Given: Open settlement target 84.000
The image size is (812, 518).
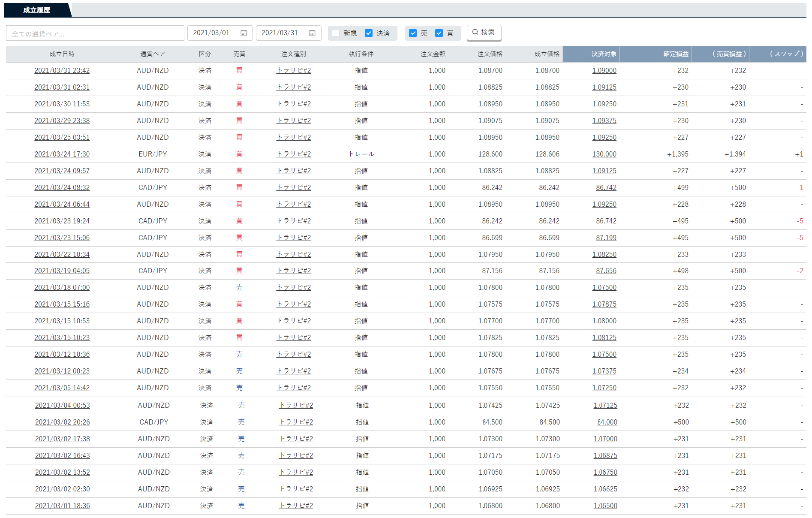Looking at the screenshot, I should click(x=607, y=422).
